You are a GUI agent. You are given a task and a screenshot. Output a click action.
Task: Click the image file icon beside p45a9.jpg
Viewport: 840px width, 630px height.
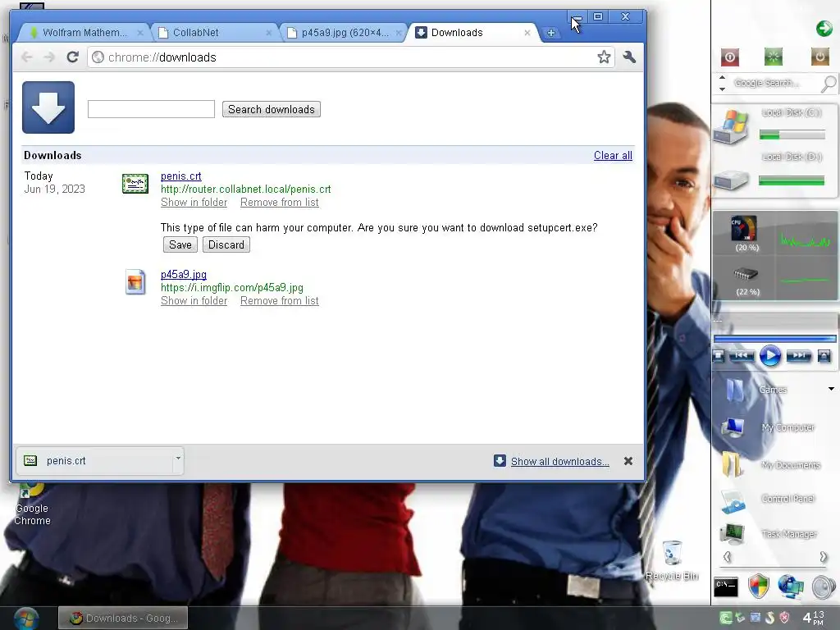coord(135,282)
